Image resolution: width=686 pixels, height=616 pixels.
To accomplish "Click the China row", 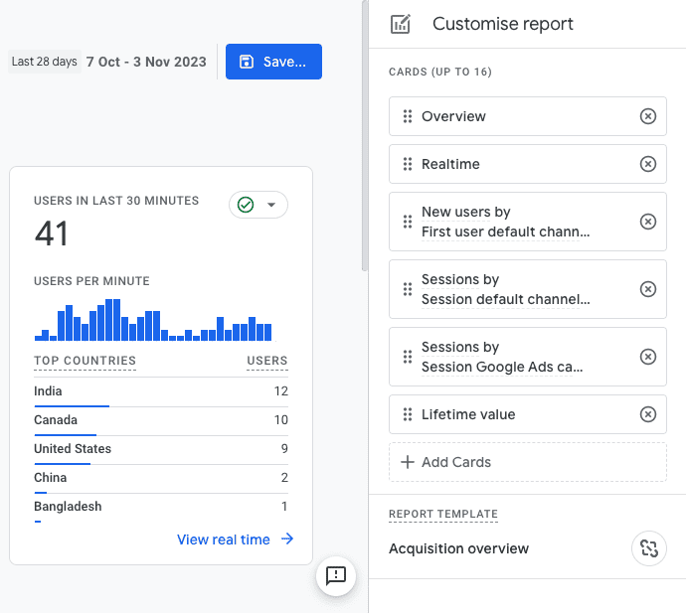I will point(161,478).
